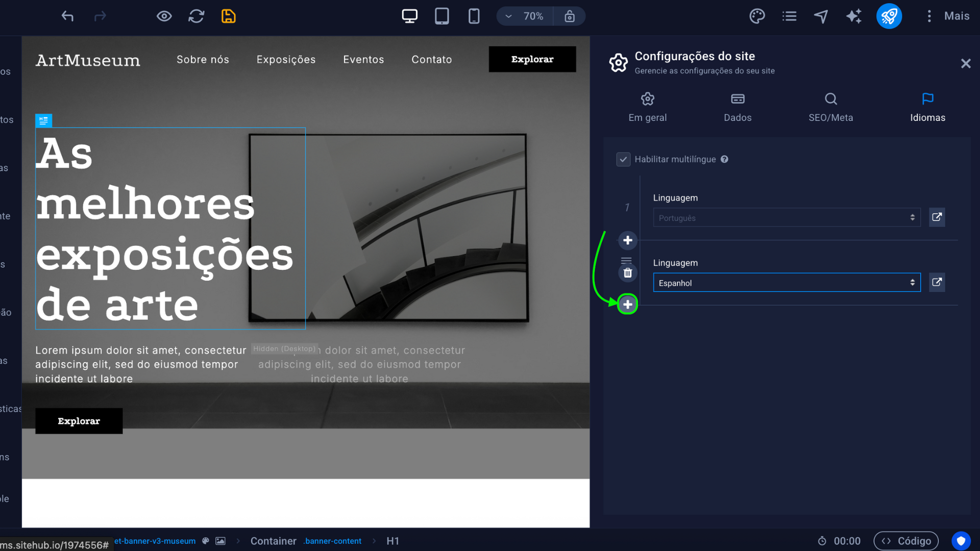Switch to the Dados tab
The height and width of the screenshot is (551, 980).
point(738,108)
